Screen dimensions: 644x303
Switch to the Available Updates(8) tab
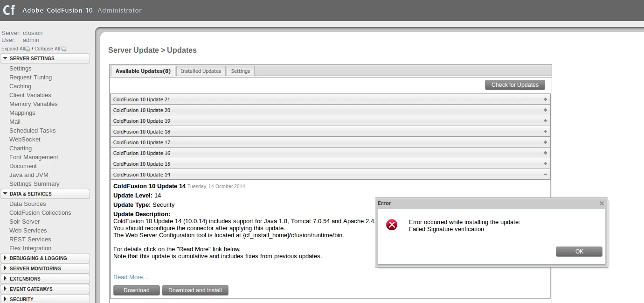pyautogui.click(x=143, y=71)
